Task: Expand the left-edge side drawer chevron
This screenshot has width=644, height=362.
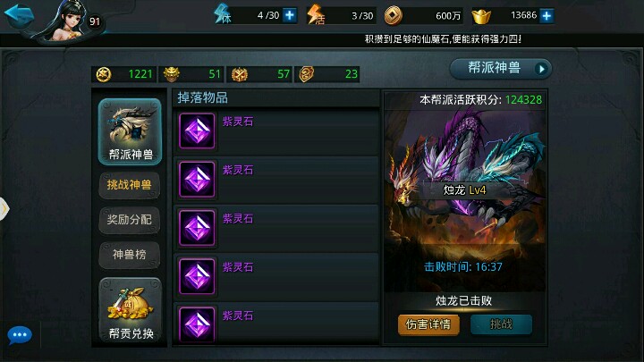Action: (x=4, y=209)
